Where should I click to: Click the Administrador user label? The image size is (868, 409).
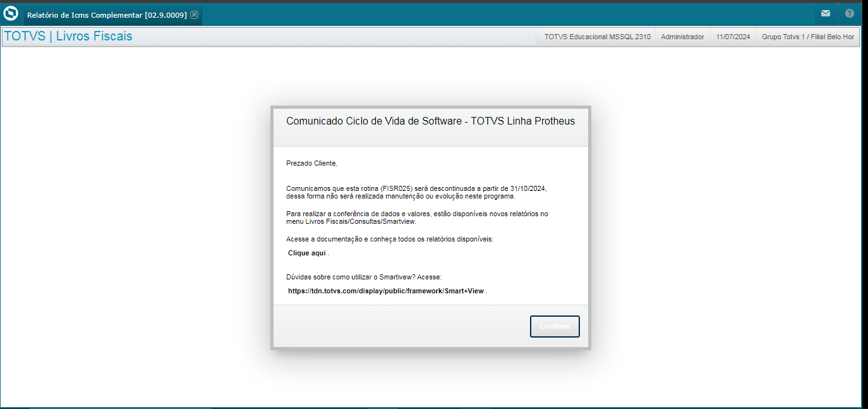coord(682,37)
